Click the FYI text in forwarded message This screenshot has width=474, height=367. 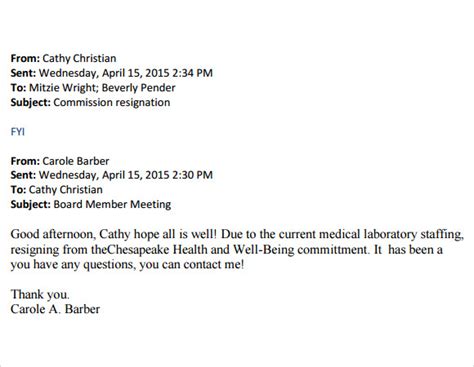pos(18,132)
